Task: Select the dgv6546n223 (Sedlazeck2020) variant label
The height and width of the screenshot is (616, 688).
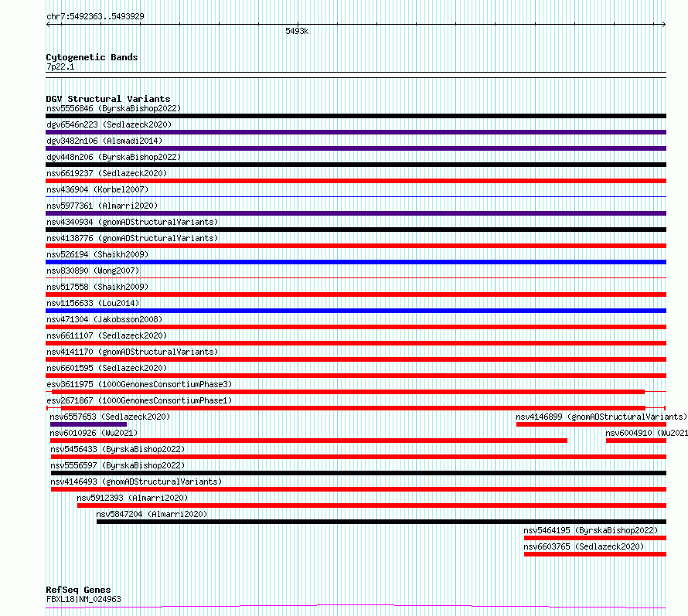Action: click(109, 124)
